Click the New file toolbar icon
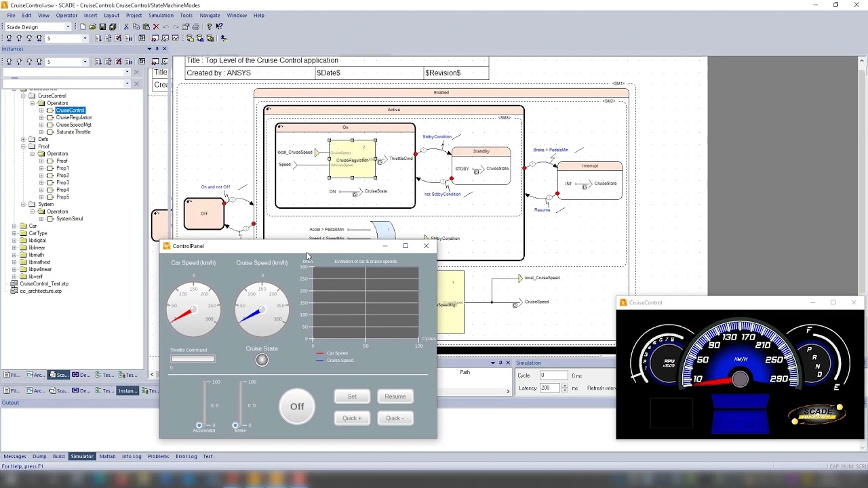Image resolution: width=868 pixels, height=488 pixels. tap(83, 26)
